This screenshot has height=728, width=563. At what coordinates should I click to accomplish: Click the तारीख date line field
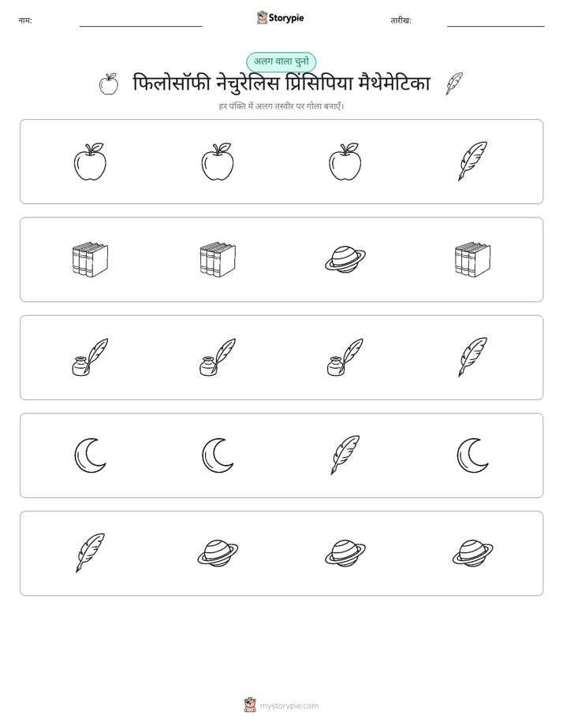[x=496, y=22]
